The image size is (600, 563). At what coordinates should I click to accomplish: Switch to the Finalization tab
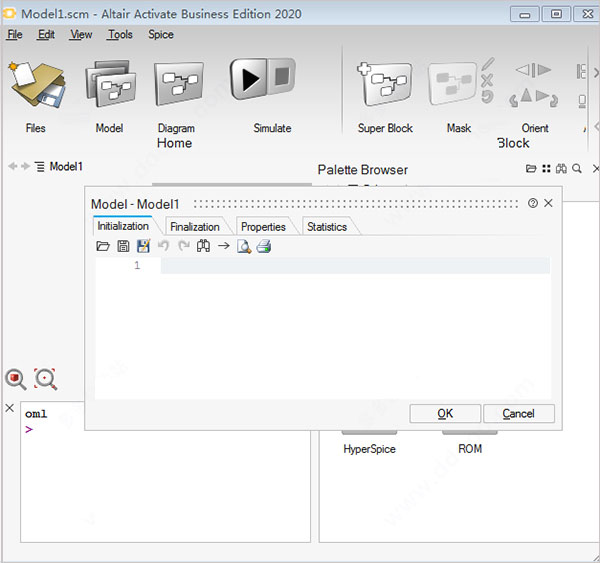(x=194, y=227)
